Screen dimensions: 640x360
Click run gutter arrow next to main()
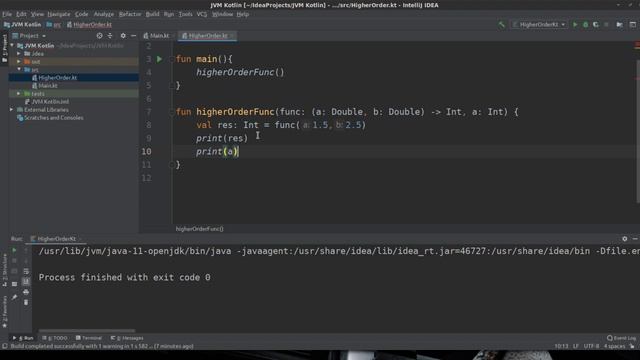[159, 59]
